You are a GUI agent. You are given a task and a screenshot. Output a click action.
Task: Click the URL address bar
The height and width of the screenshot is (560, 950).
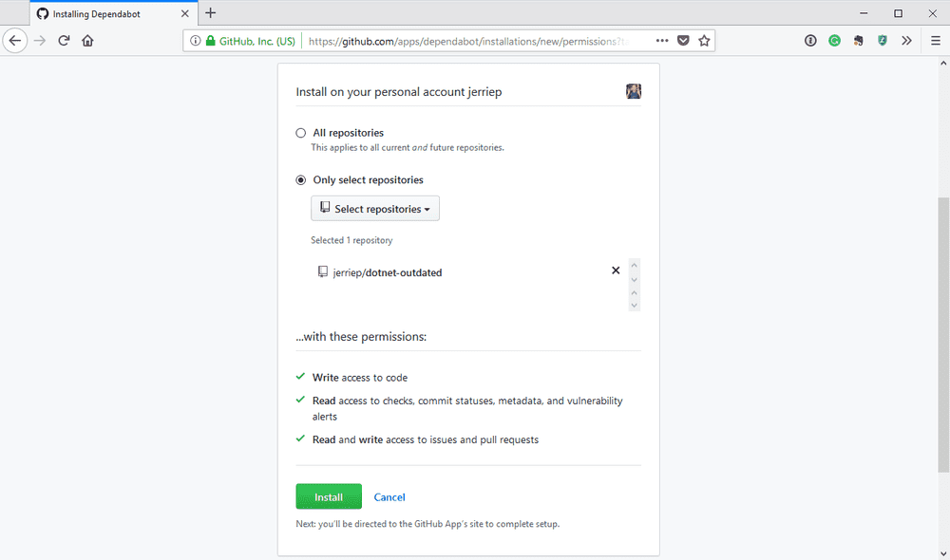(475, 41)
